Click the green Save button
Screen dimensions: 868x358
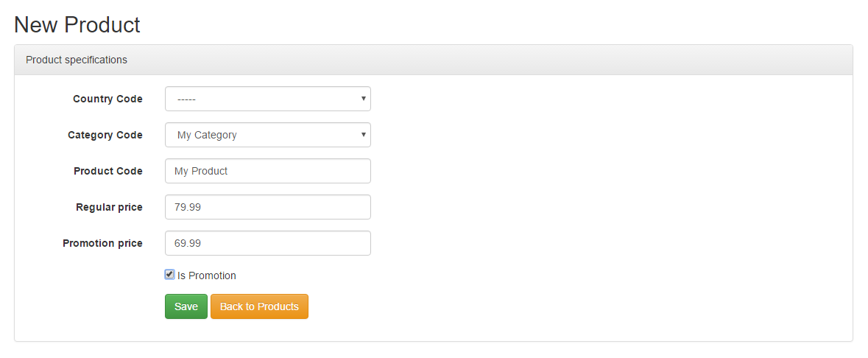(186, 306)
